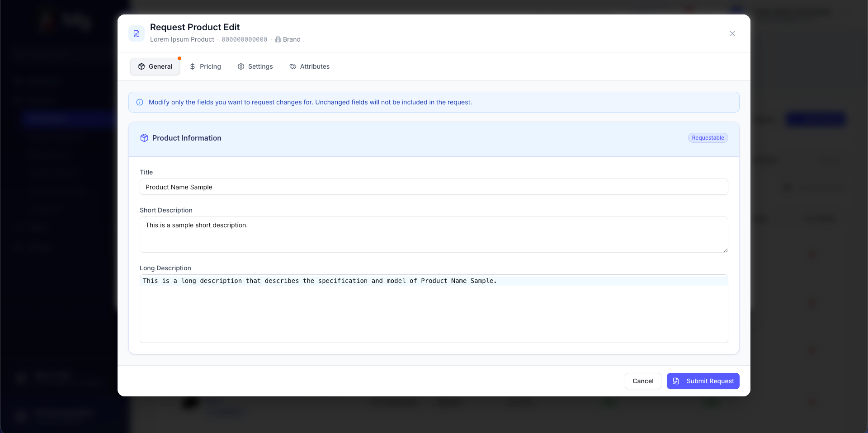Screen dimensions: 868x433
Task: Click the cube icon beside Product Information
Action: (144, 138)
